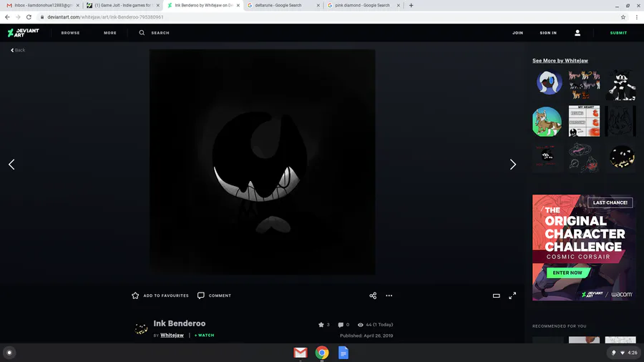
Task: Close the deltarune Google Search tab
Action: 318,5
